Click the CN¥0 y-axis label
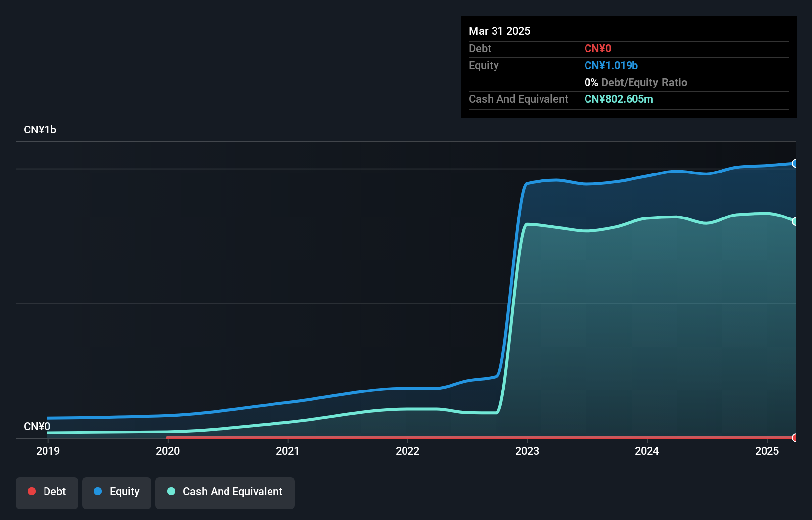The width and height of the screenshot is (812, 520). (37, 426)
